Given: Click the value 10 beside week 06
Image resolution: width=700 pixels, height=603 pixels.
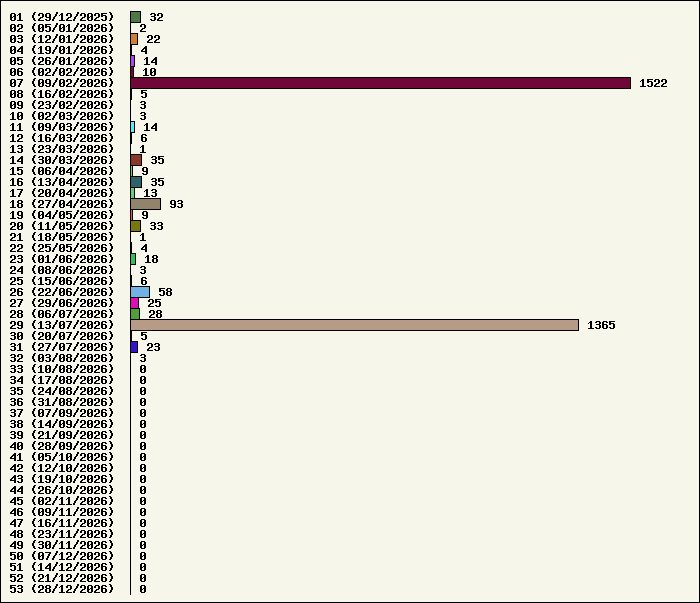Looking at the screenshot, I should (149, 72).
